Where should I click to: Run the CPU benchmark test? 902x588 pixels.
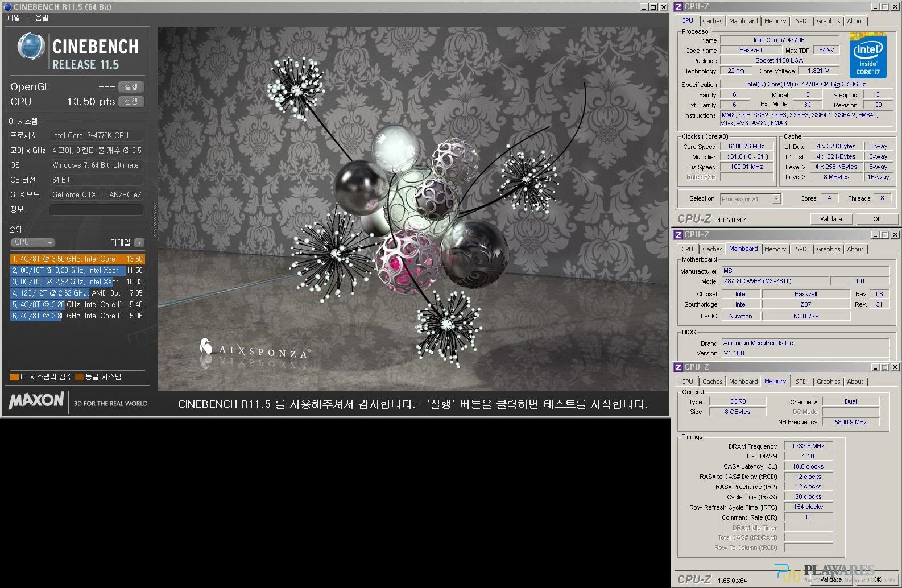(x=131, y=102)
